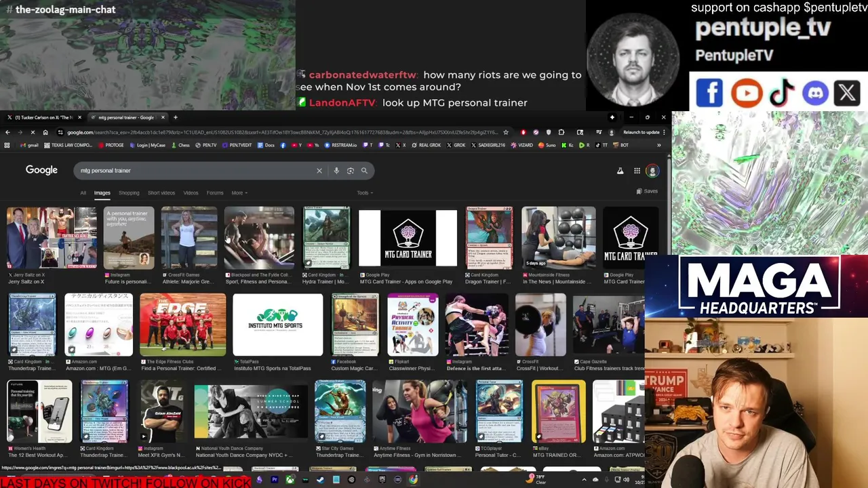Open the PROTOGE bookmark

pos(111,145)
